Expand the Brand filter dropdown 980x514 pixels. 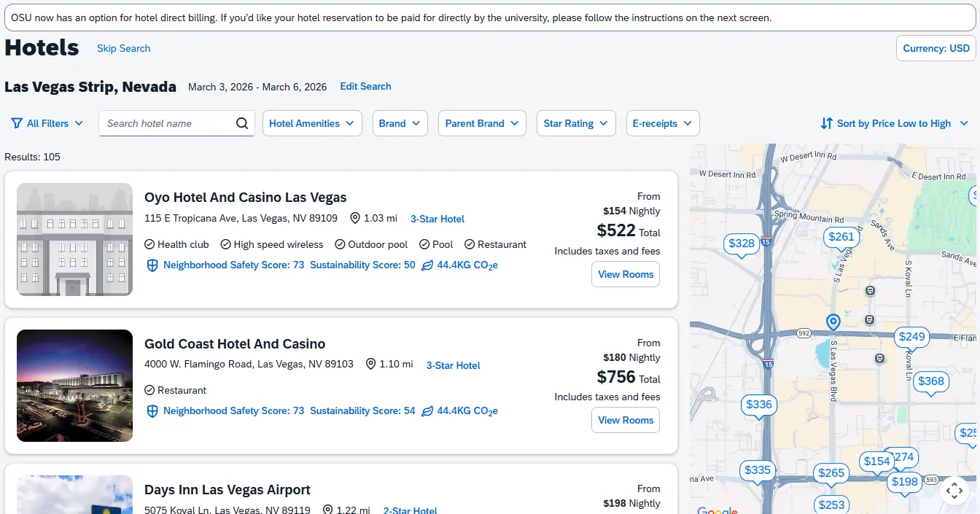point(400,123)
